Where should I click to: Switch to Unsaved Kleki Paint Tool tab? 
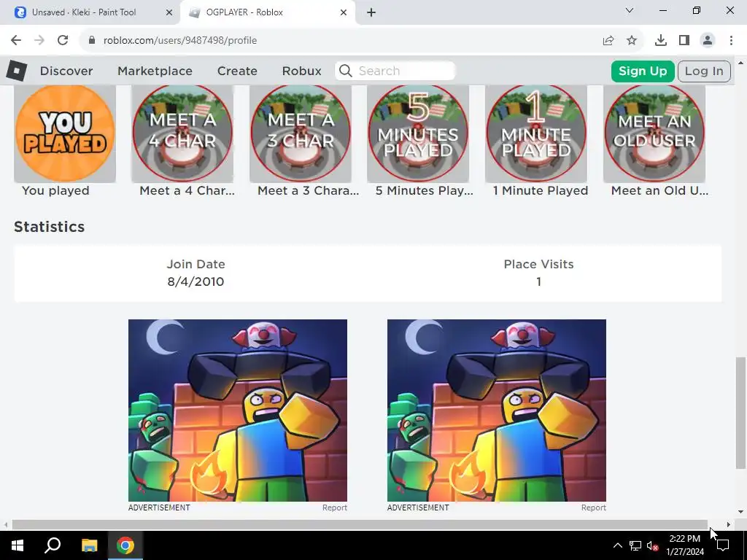tap(90, 13)
